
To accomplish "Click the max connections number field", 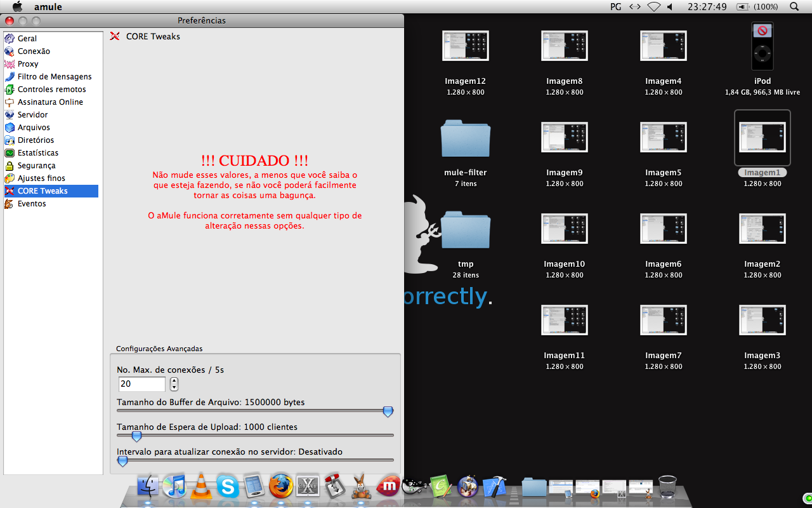I will click(x=141, y=384).
